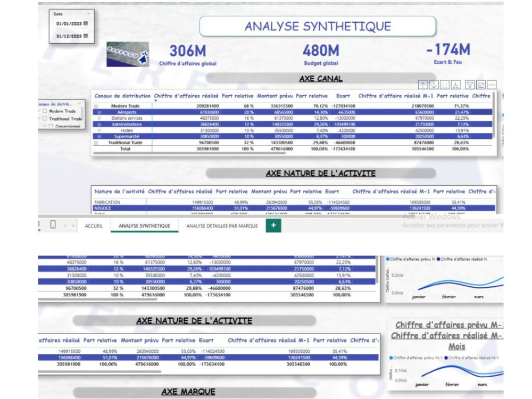Open More options ellipsis on canal table
Viewport: 532px width, 399px height.
[x=492, y=85]
